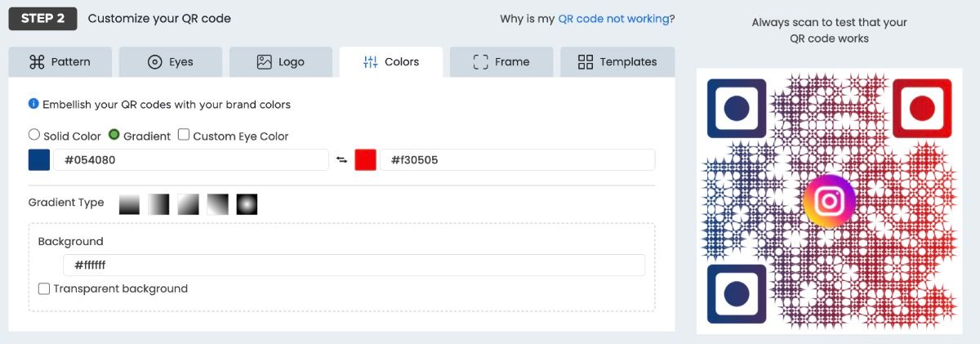
Task: Choose the fourth gradient type, diagonal swatch
Action: (217, 203)
